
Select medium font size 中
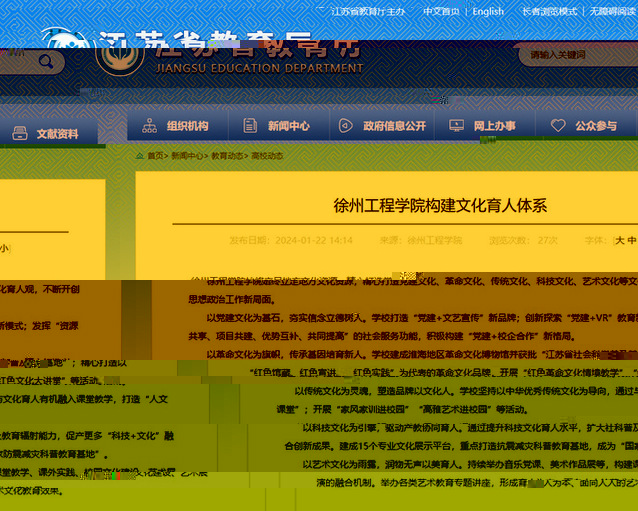631,241
